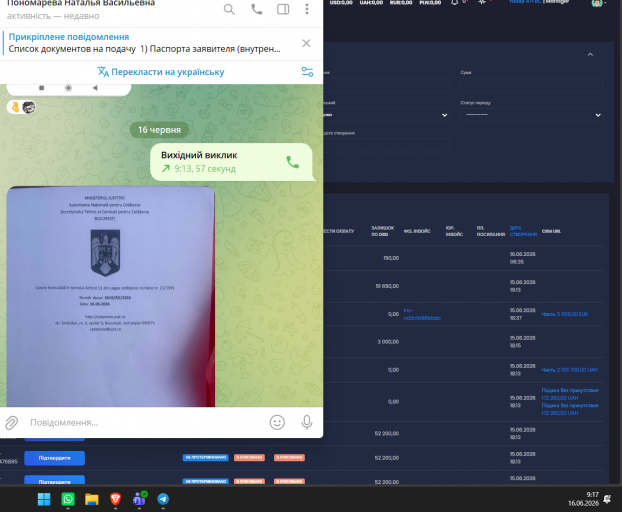Image resolution: width=622 pixels, height=512 pixels.
Task: Start a call from the Telegram chat header
Action: click(x=257, y=9)
